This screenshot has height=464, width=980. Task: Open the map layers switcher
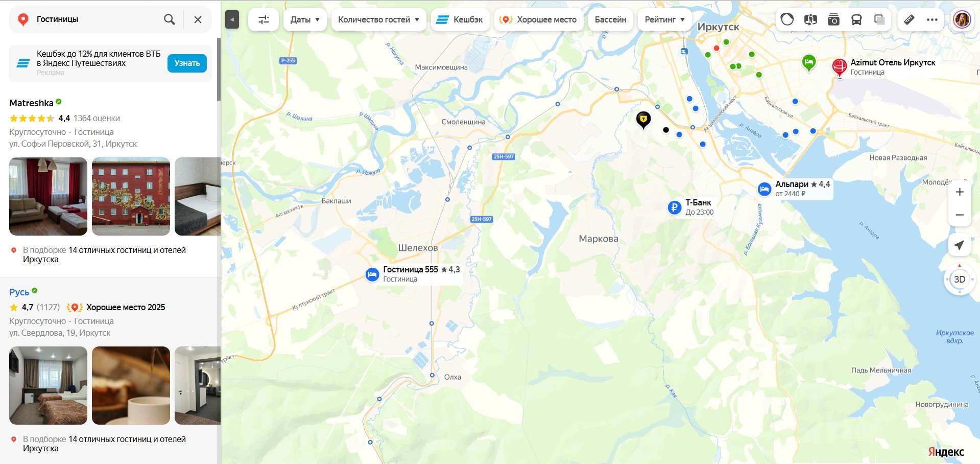pyautogui.click(x=879, y=20)
